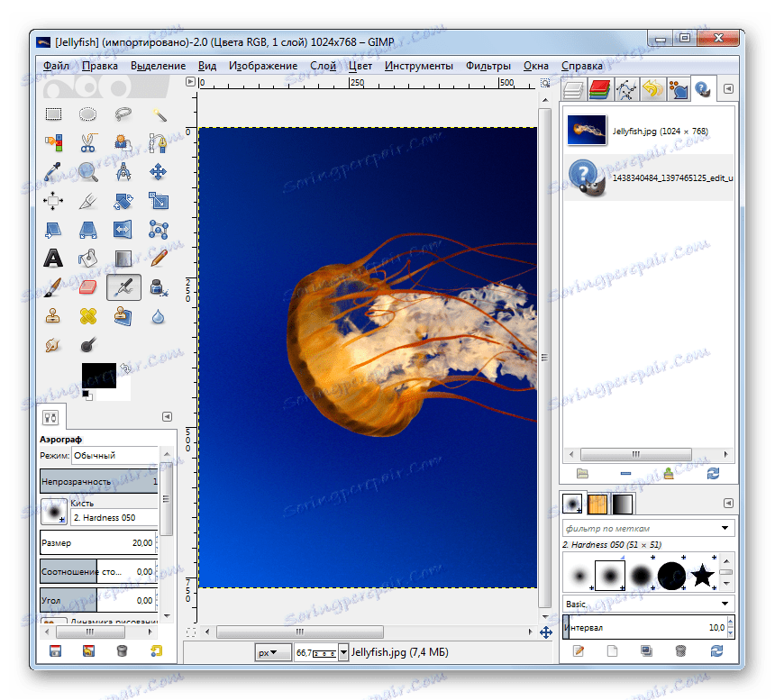The height and width of the screenshot is (700, 775).
Task: Click the foreground black color swatch
Action: 99,376
